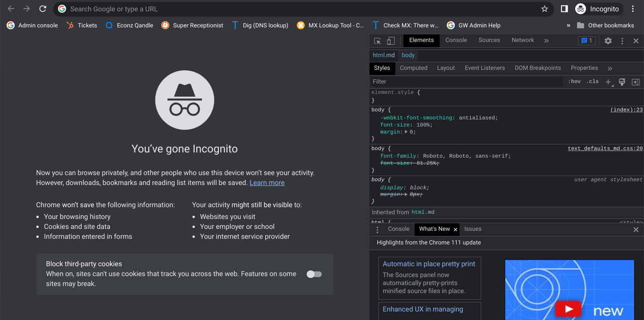Open the Econz Qandle bookmark

pos(129,25)
